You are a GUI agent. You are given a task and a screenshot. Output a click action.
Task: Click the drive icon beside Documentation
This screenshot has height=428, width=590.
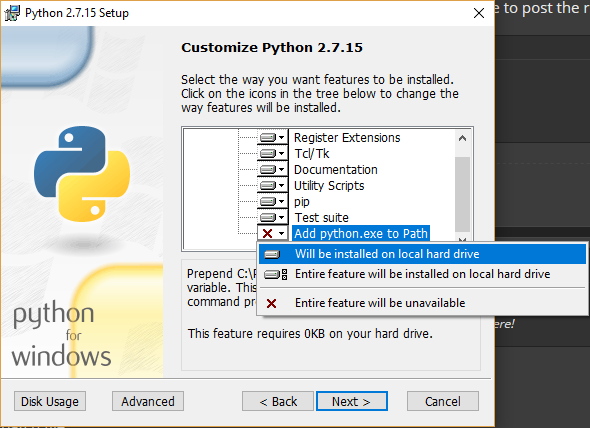[x=268, y=169]
